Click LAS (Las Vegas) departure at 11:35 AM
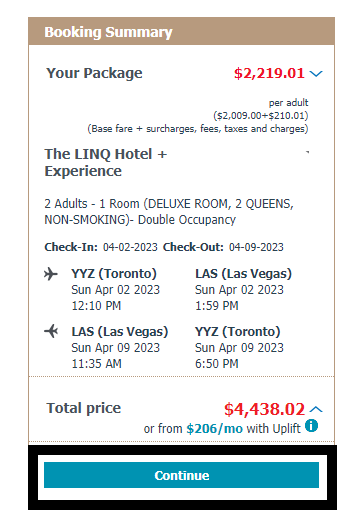The image size is (360, 528). (120, 332)
